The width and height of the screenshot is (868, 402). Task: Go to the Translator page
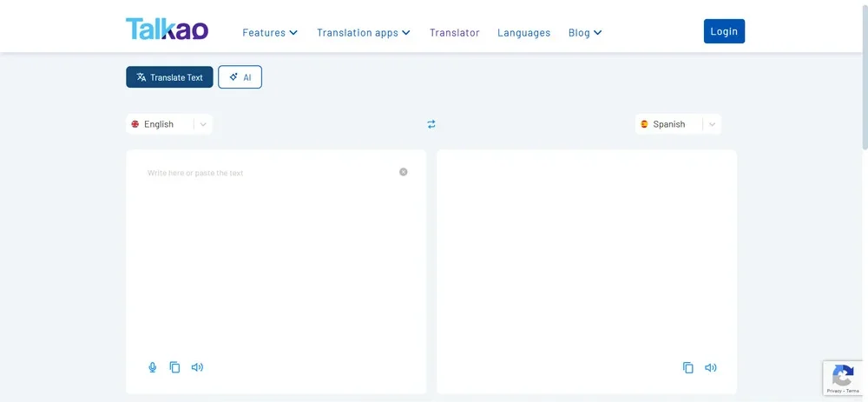(454, 32)
